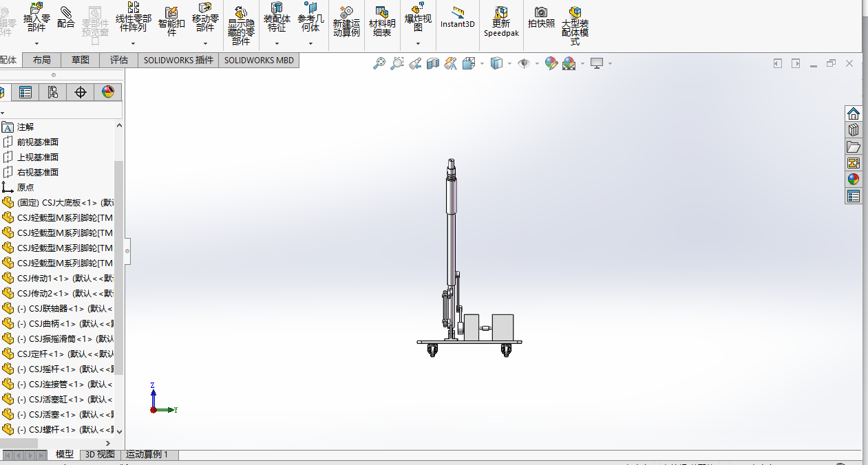Screen dimensions: 868x465
Task: Open the PropertyManager panel tab
Action: (x=25, y=92)
